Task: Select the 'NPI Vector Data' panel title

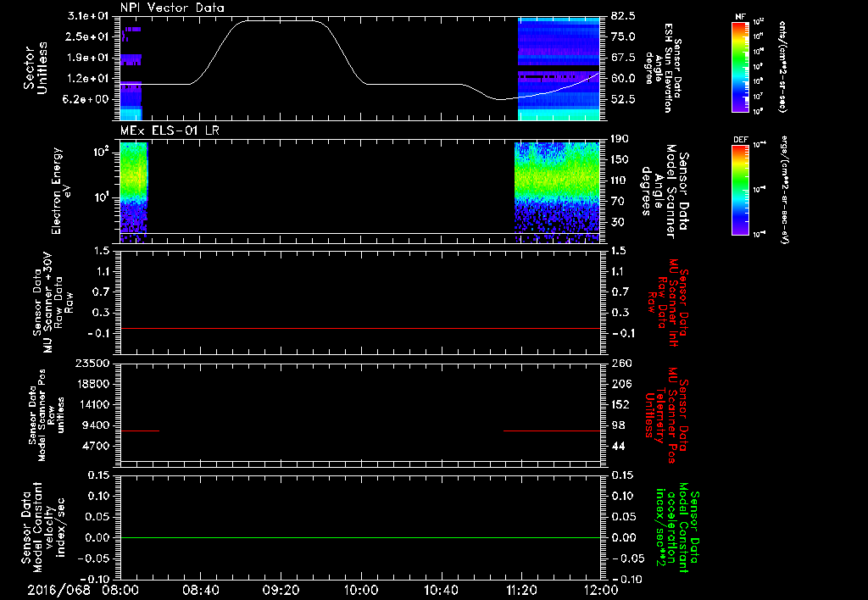Action: [172, 8]
